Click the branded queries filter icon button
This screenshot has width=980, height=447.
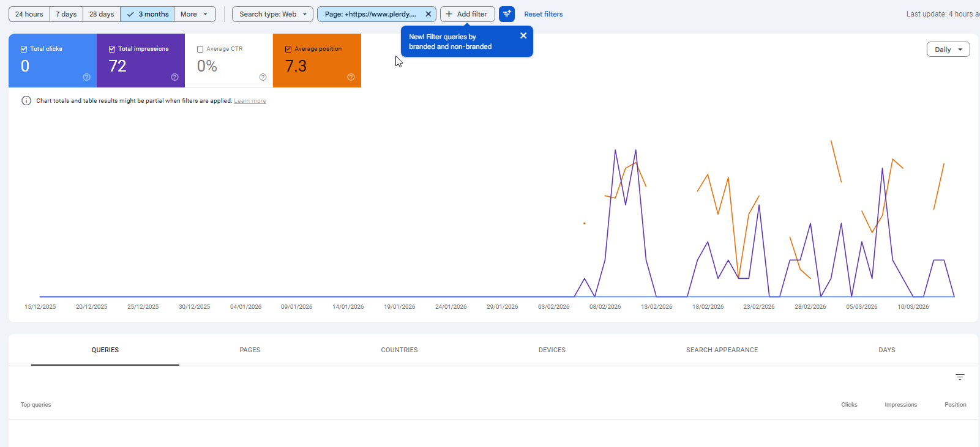(x=507, y=14)
